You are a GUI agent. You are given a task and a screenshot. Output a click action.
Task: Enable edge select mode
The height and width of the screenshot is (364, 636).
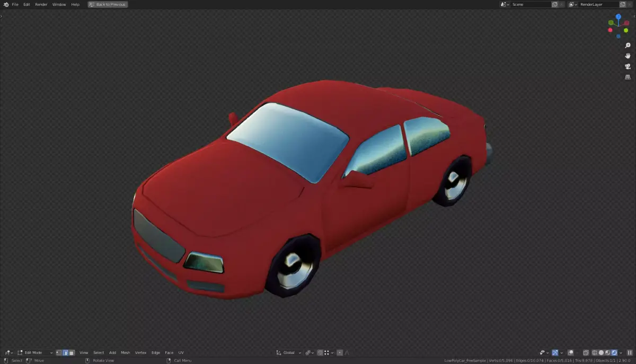click(x=66, y=352)
